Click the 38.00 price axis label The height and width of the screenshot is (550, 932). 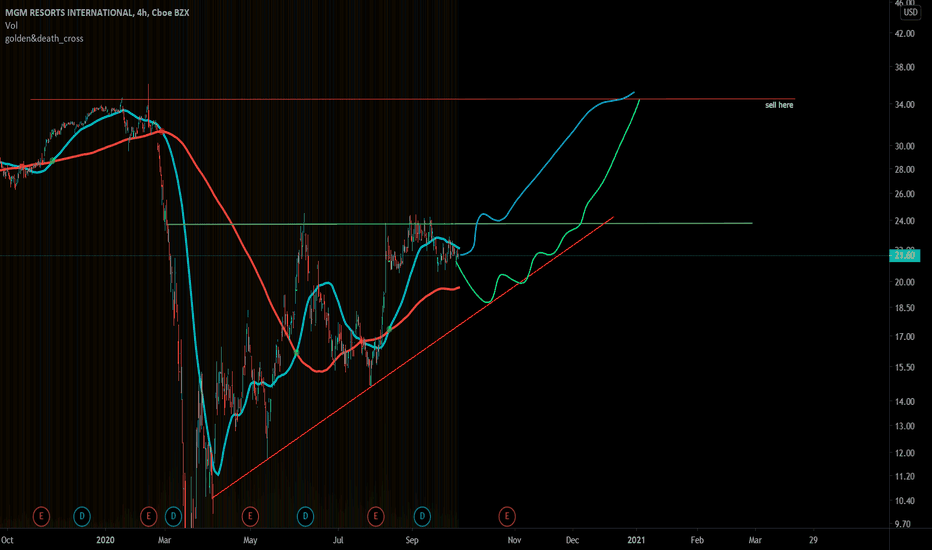(x=905, y=67)
